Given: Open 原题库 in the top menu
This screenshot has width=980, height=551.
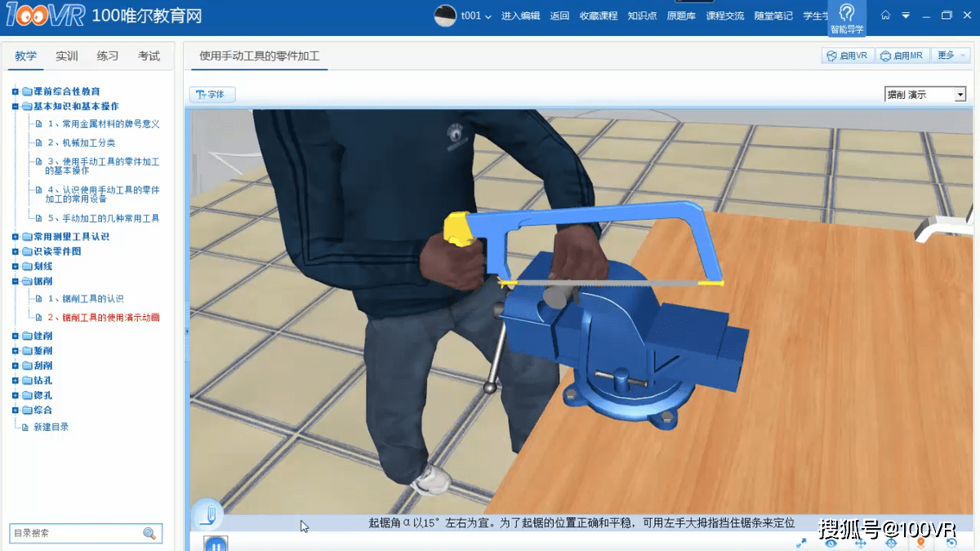Looking at the screenshot, I should (x=681, y=16).
